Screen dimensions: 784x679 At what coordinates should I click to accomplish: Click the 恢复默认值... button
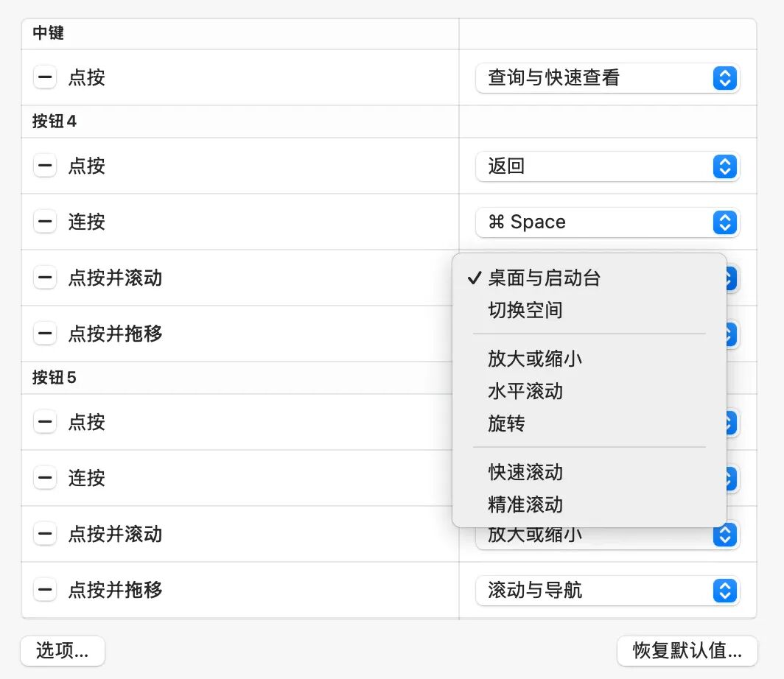click(x=687, y=650)
